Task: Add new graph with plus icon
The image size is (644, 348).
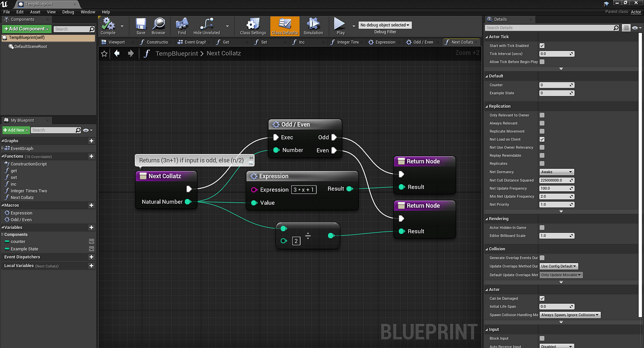Action: (92, 141)
